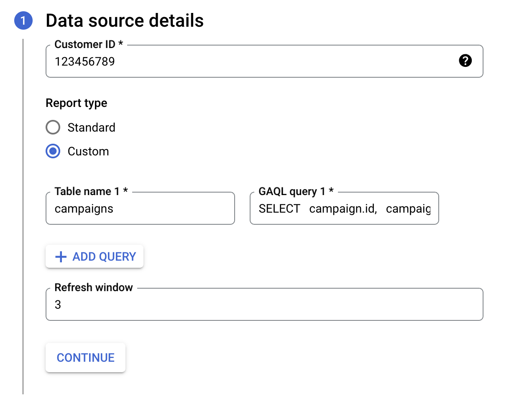Click the plus icon beside ADD QUERY

pos(61,256)
